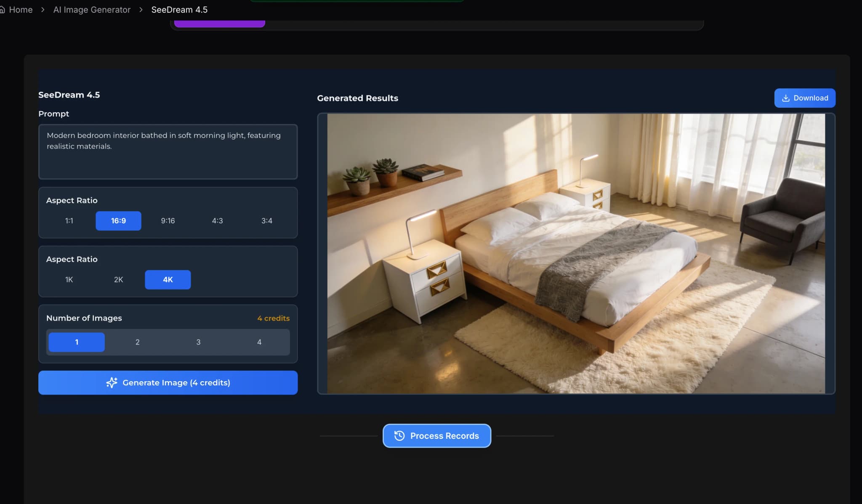Set number of images to 4

tap(259, 342)
